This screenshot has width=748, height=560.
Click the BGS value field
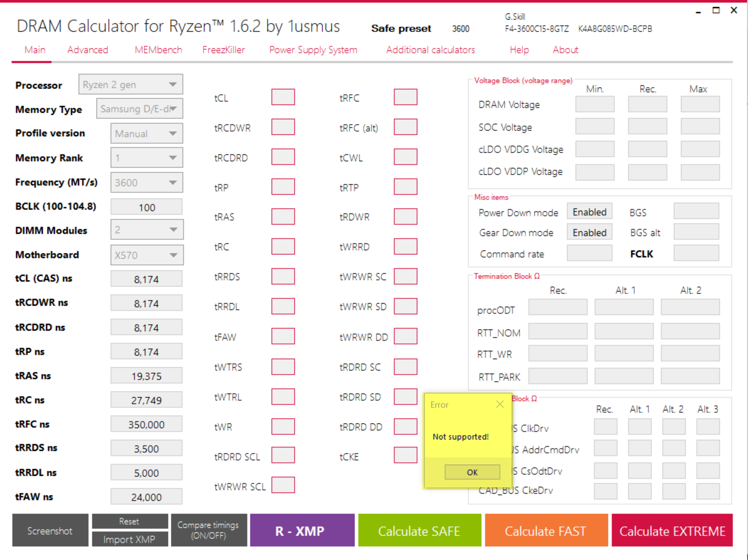(x=696, y=212)
